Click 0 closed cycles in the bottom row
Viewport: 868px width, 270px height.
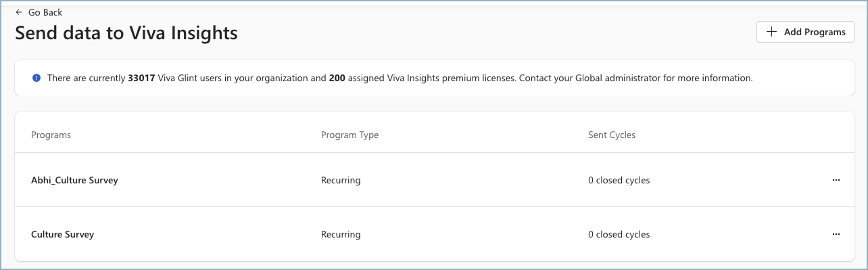(619, 235)
